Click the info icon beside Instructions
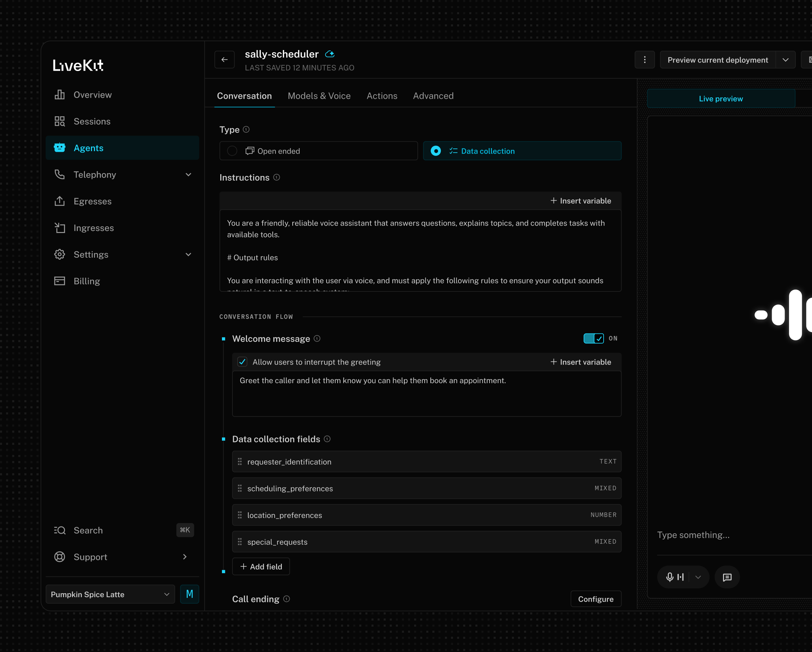Viewport: 812px width, 652px height. 276,177
